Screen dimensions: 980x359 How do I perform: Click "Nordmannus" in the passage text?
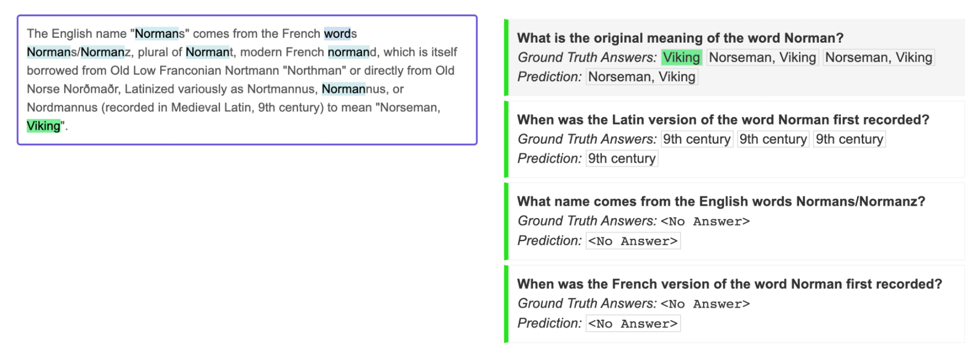(x=62, y=108)
